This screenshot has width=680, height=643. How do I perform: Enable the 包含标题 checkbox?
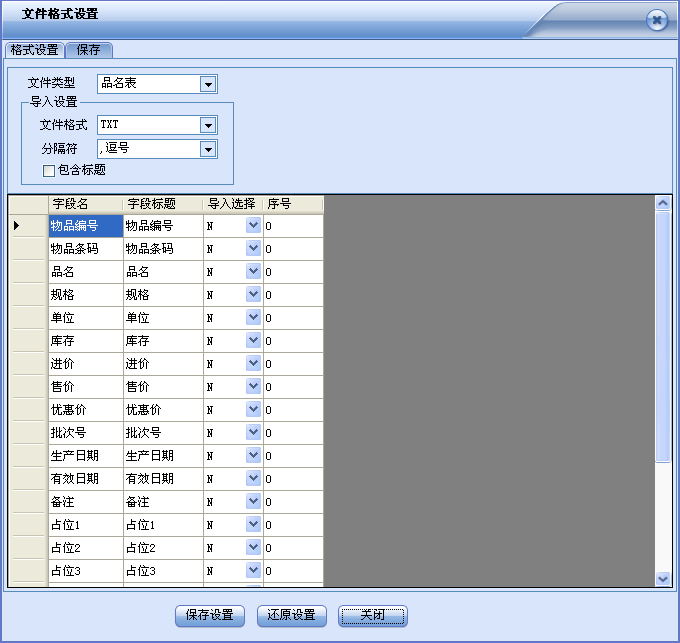(x=49, y=170)
